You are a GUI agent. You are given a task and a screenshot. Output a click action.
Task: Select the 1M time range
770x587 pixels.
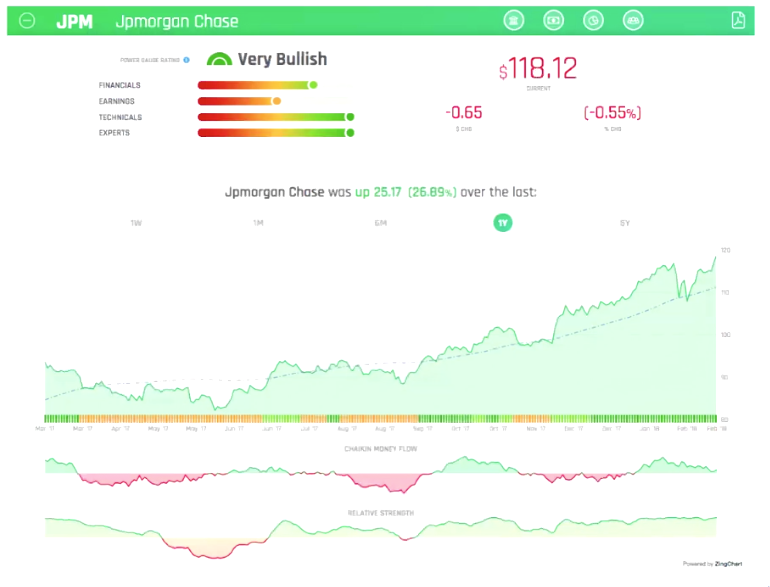pos(258,223)
